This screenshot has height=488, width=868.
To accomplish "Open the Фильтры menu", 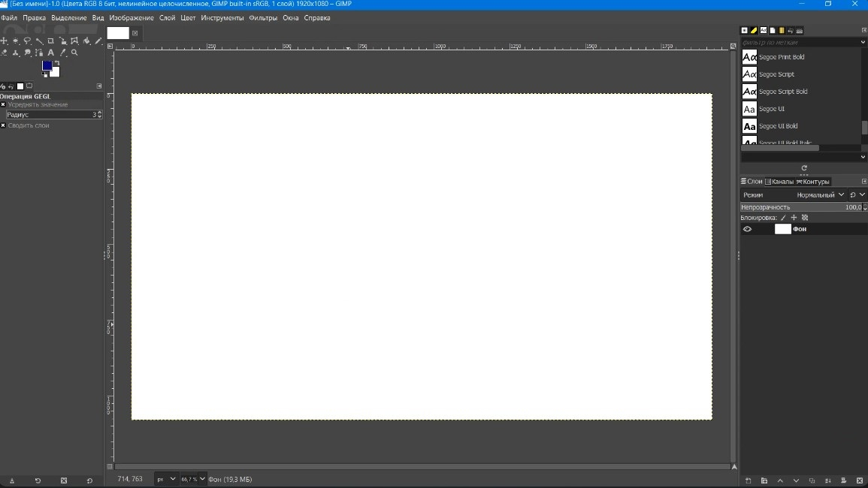I will [263, 18].
